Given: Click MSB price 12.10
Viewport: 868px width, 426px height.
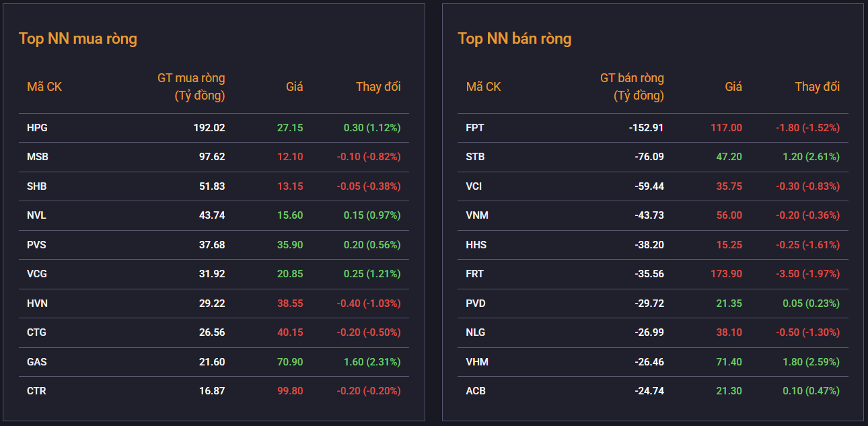Looking at the screenshot, I should point(290,157).
